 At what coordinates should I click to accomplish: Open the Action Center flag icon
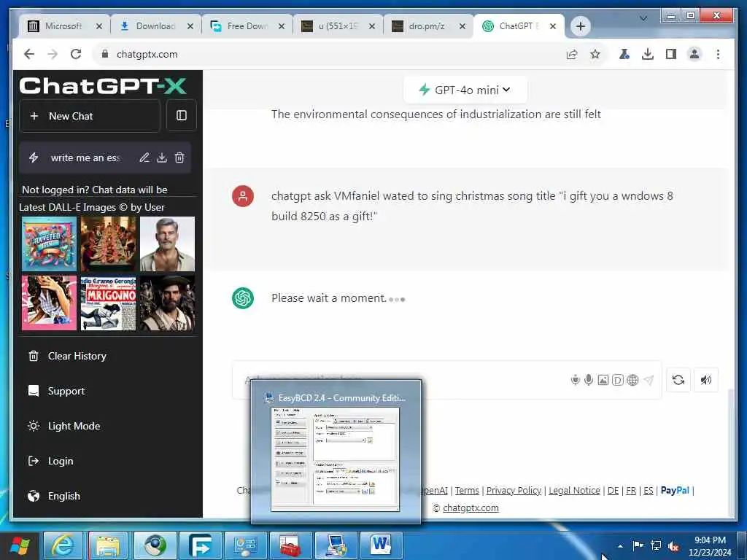(x=638, y=545)
